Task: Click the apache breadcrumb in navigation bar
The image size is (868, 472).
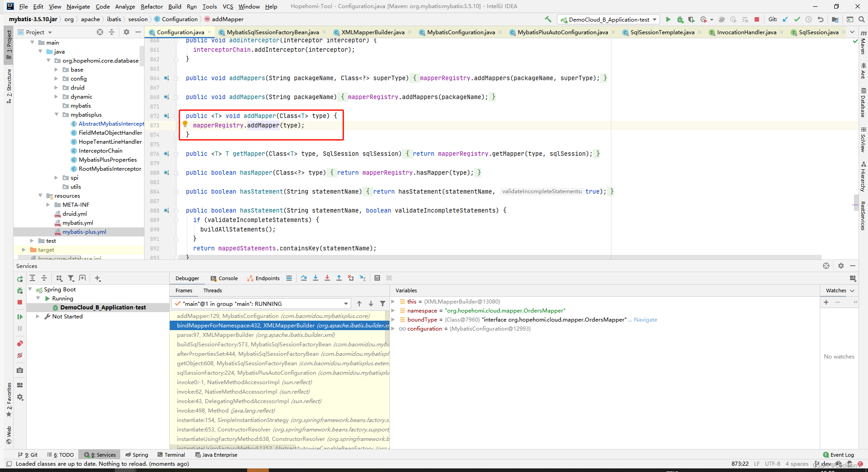Action: 90,19
